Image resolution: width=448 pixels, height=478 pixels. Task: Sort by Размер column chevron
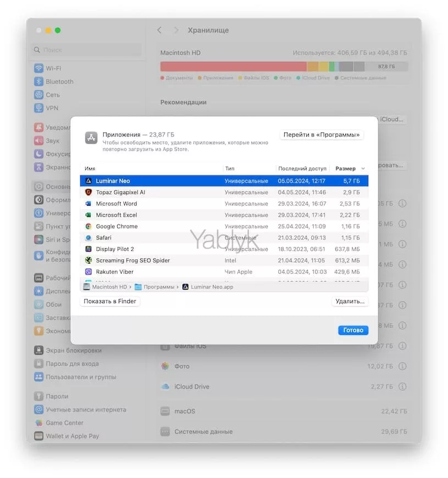[x=363, y=169]
